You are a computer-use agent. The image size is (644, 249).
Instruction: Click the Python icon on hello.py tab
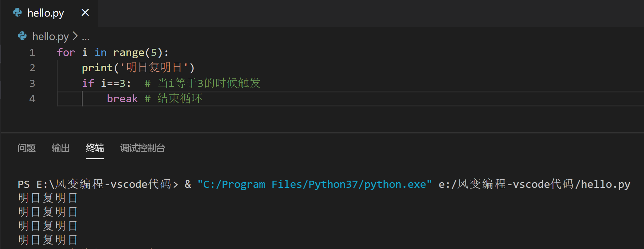pyautogui.click(x=17, y=13)
